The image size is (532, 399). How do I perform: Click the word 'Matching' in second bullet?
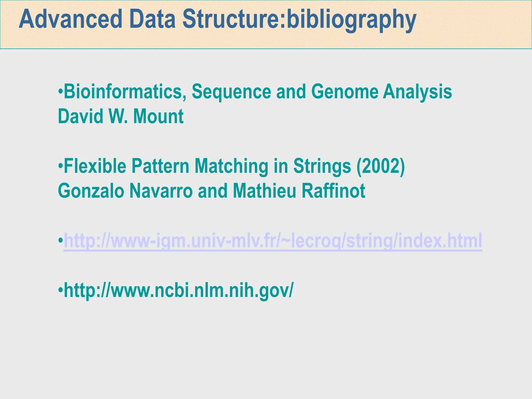pos(231,167)
